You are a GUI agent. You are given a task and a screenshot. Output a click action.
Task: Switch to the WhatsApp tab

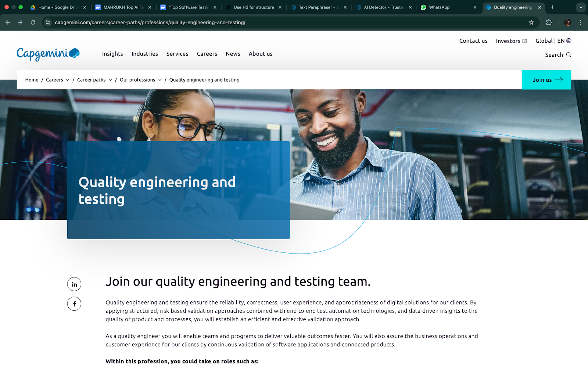click(x=439, y=7)
